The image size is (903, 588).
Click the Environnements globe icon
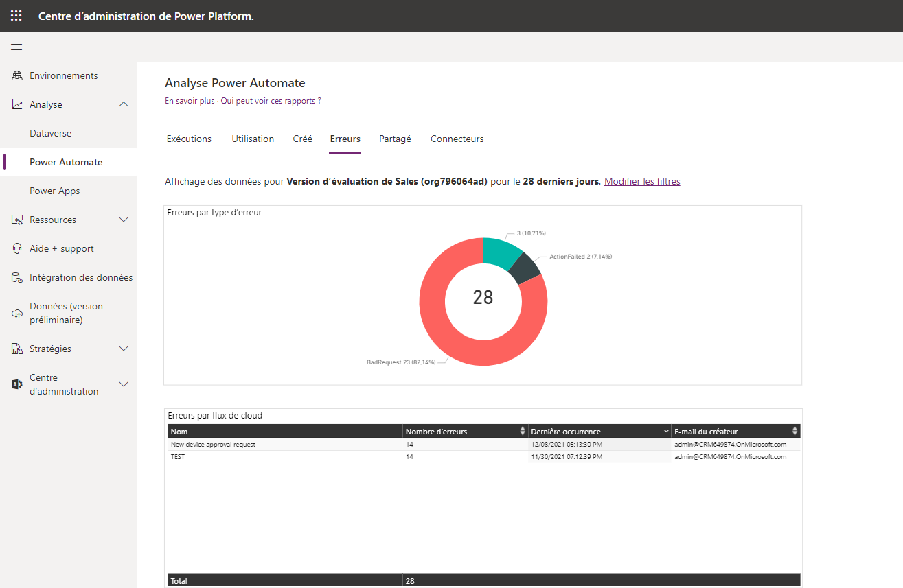[x=17, y=75]
